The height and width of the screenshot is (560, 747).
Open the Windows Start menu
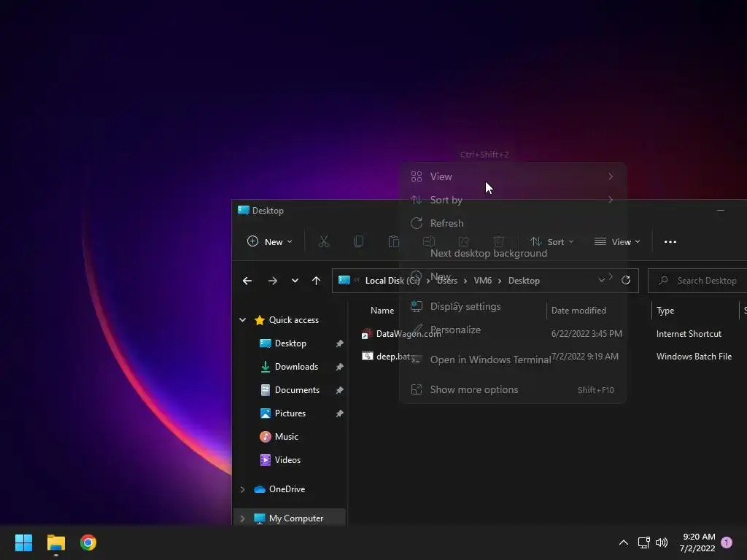[x=23, y=542]
